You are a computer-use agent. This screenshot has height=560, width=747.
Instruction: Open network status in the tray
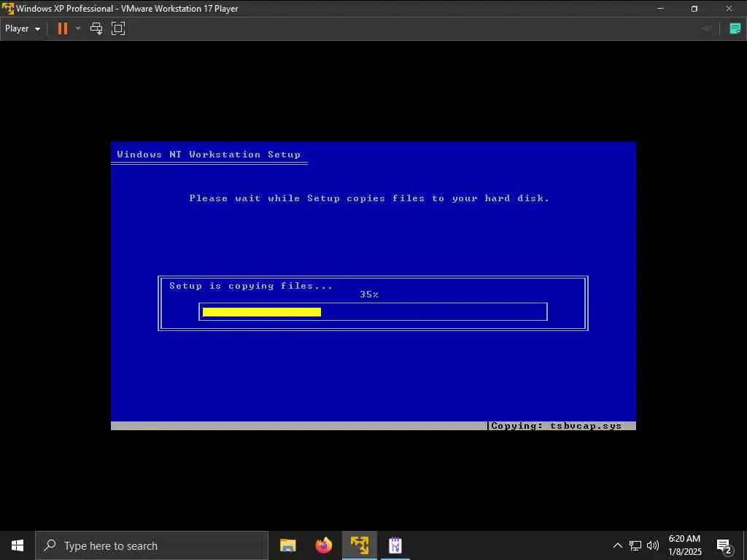tap(635, 545)
